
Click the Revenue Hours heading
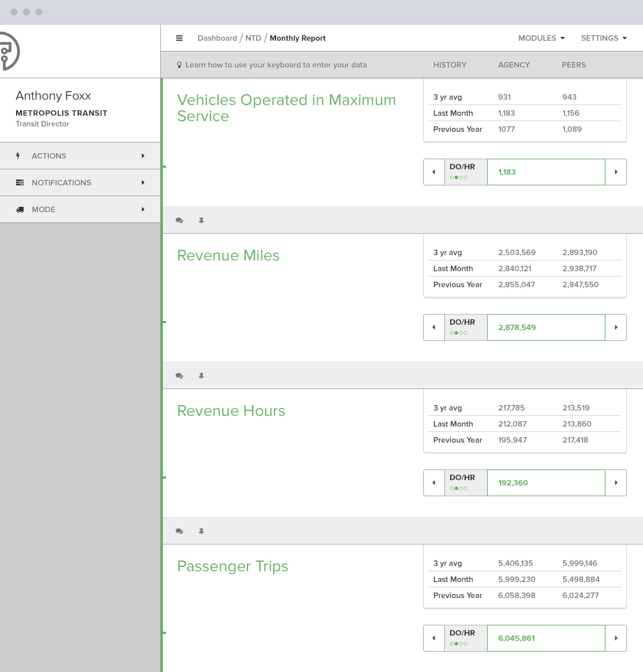pos(231,410)
